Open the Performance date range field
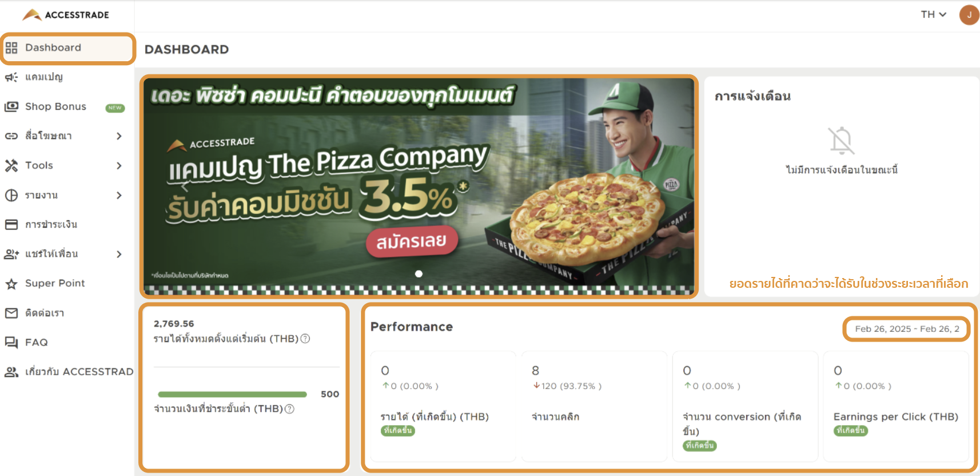 coord(907,329)
